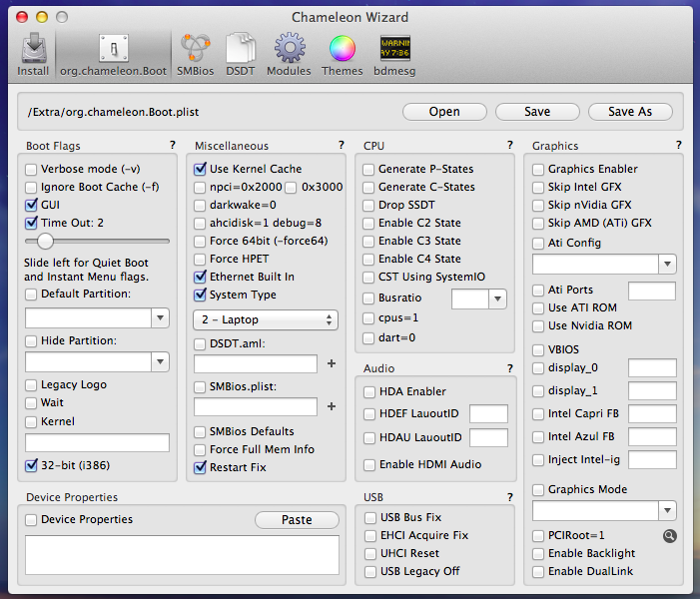Toggle the Graphics Enabler checkbox
The width and height of the screenshot is (700, 599).
click(x=539, y=169)
